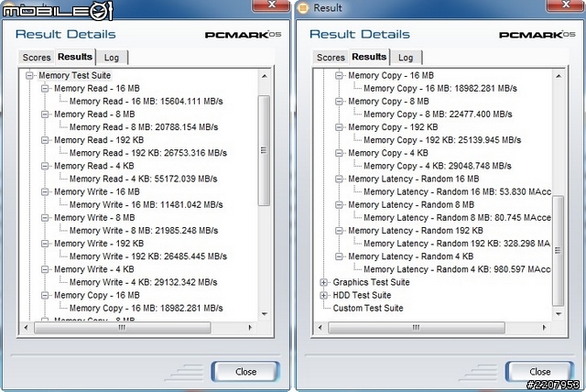Collapse Memory Copy - 192 KB node
586x392 pixels.
[x=339, y=127]
